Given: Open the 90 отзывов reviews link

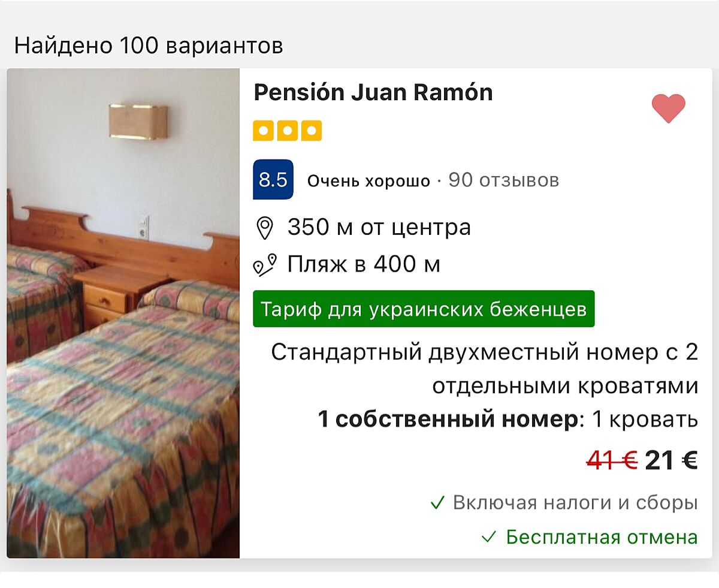Looking at the screenshot, I should tap(503, 180).
